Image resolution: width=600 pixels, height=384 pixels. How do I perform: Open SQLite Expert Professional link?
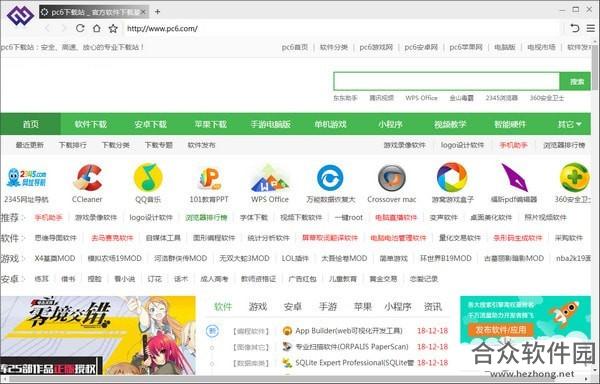pyautogui.click(x=354, y=362)
